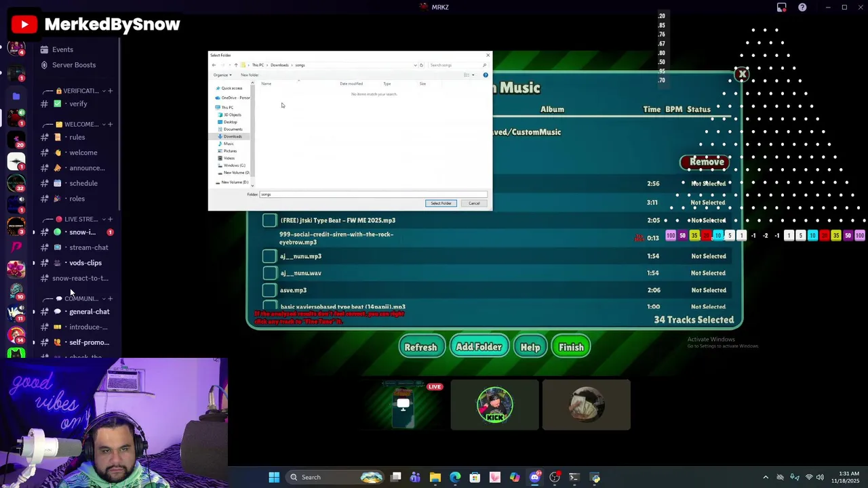This screenshot has width=868, height=488.
Task: Sort by the Type column header
Action: tap(387, 83)
